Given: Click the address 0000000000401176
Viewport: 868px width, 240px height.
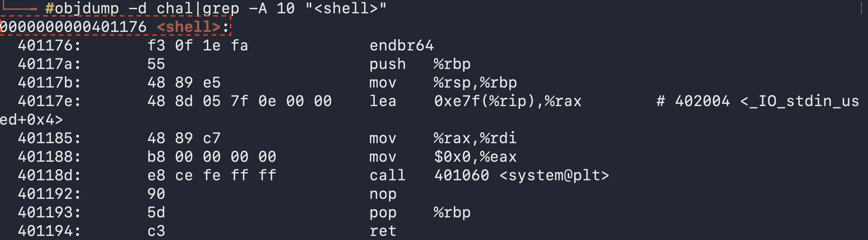Looking at the screenshot, I should pos(73,26).
